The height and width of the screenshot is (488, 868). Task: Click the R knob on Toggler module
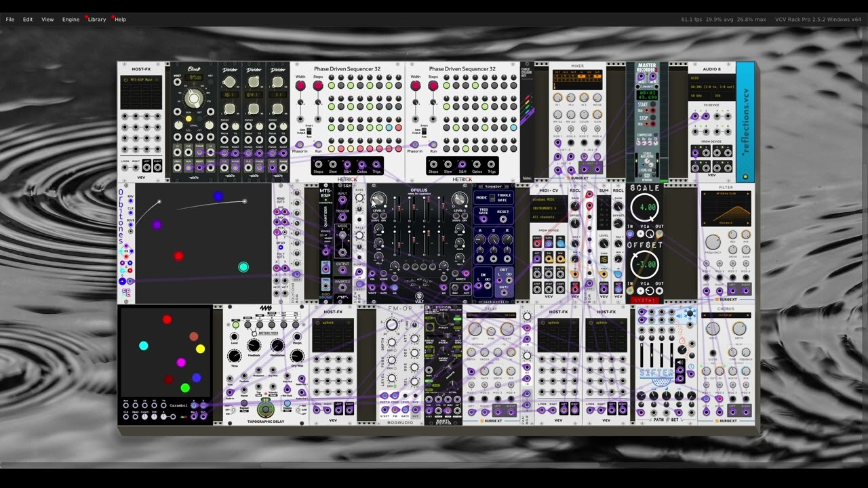506,239
